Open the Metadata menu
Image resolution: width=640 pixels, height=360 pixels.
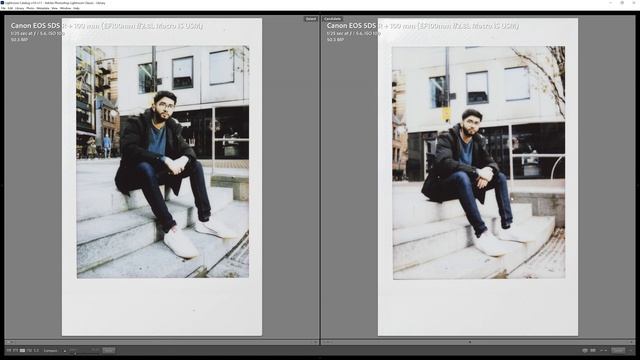[42, 8]
